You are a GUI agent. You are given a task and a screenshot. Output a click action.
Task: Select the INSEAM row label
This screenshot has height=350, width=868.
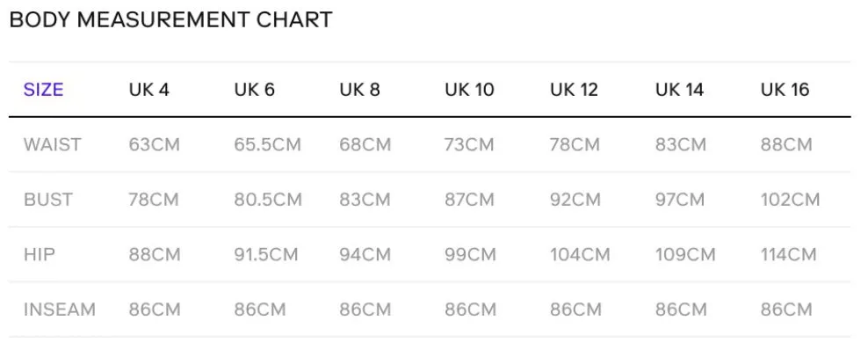click(59, 309)
